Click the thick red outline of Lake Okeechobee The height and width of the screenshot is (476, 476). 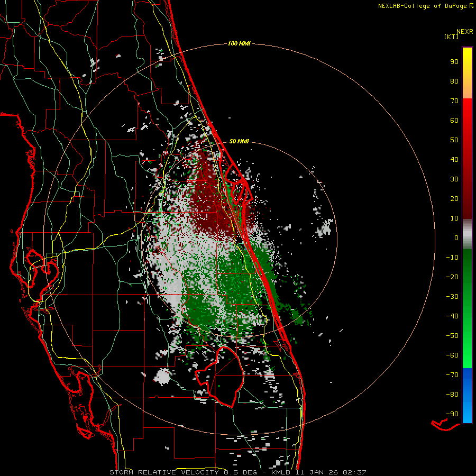coord(221,377)
